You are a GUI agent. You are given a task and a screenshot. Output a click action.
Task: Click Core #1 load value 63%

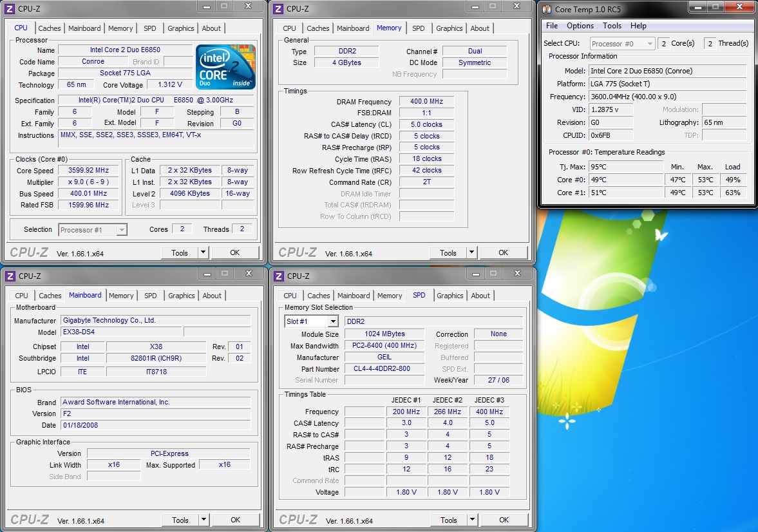pyautogui.click(x=733, y=193)
